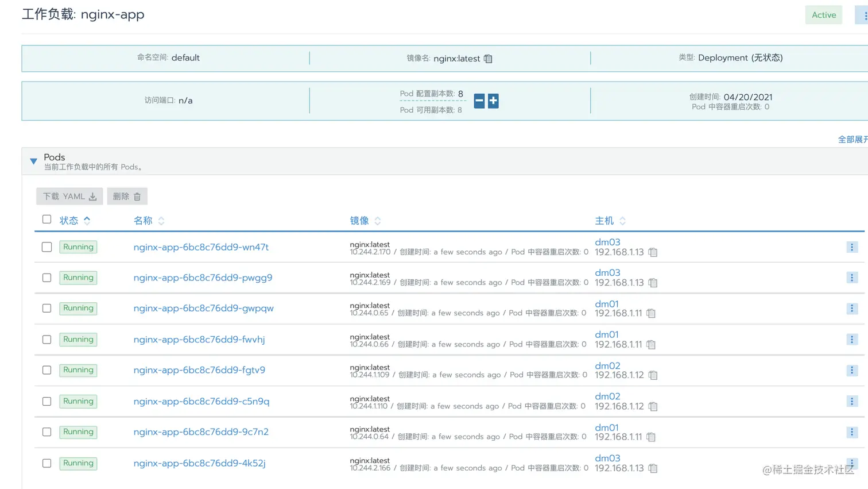
Task: Click 全部展开 to expand all sections
Action: [853, 140]
